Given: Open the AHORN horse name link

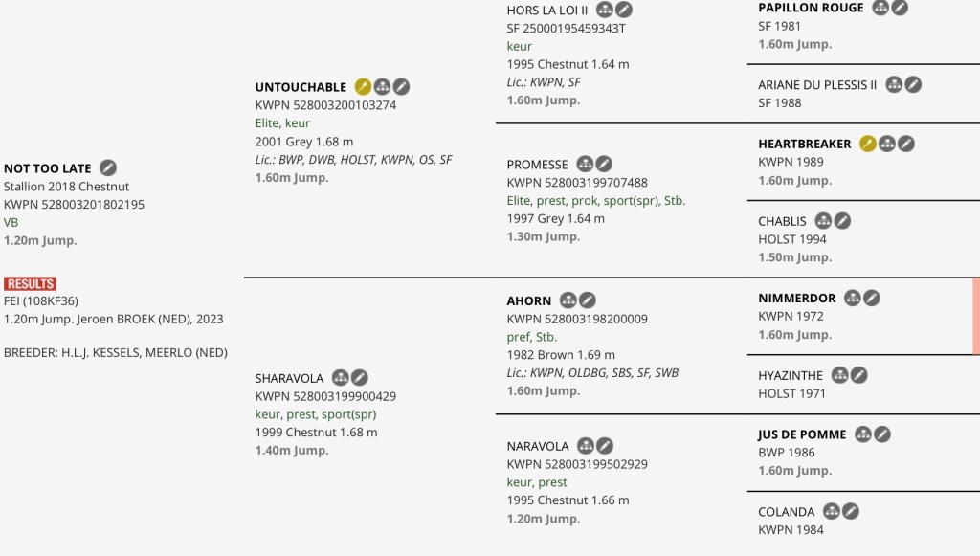Looking at the screenshot, I should click(x=528, y=300).
